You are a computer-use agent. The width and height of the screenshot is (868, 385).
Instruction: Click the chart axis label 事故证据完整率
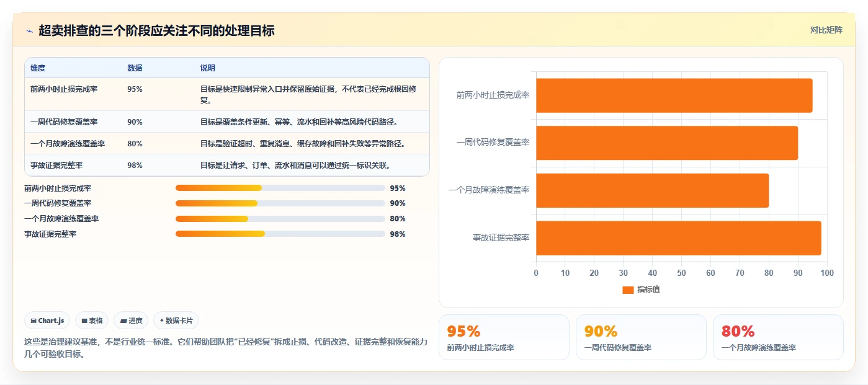pyautogui.click(x=501, y=237)
